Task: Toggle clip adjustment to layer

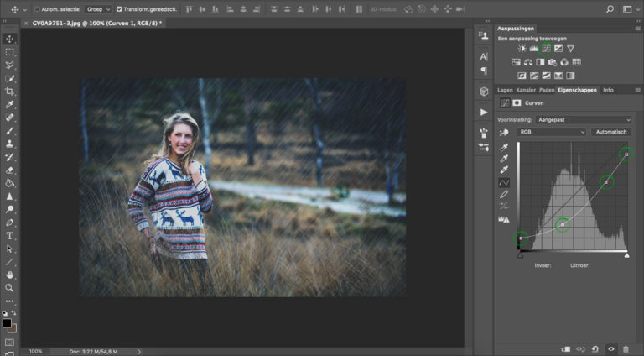Action: coord(565,349)
